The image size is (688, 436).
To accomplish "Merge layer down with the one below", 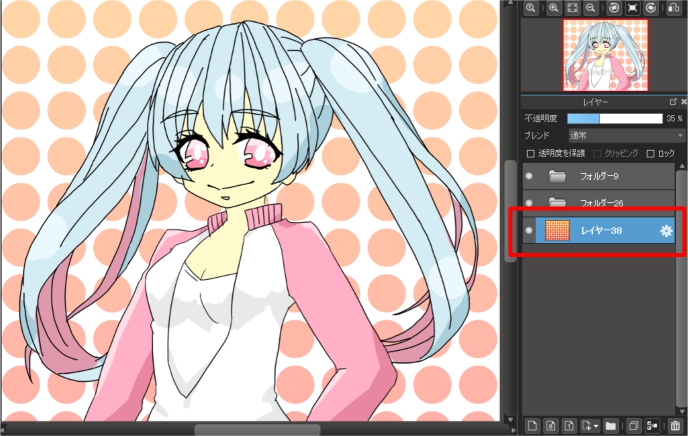I will click(652, 425).
